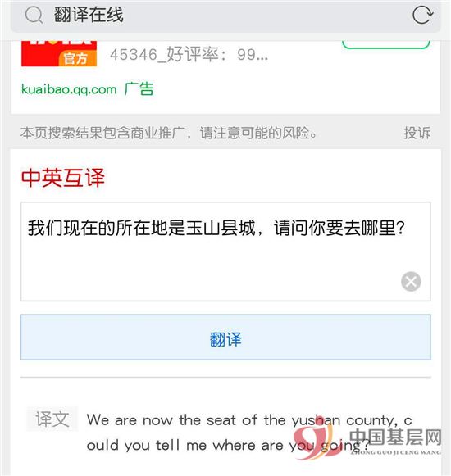Click the 译文 label
The width and height of the screenshot is (451, 476).
pos(52,419)
